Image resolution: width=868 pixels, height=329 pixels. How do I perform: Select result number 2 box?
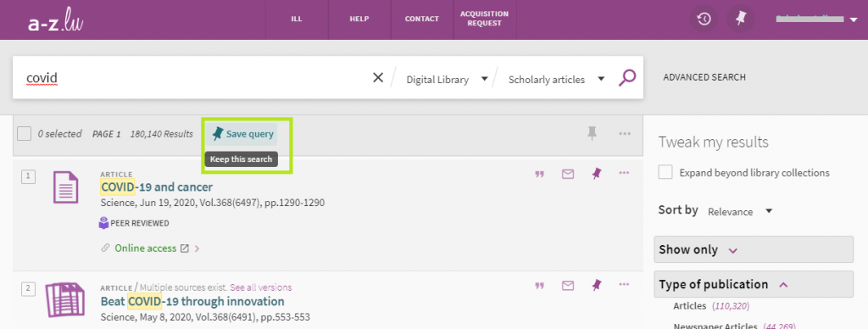coord(28,288)
